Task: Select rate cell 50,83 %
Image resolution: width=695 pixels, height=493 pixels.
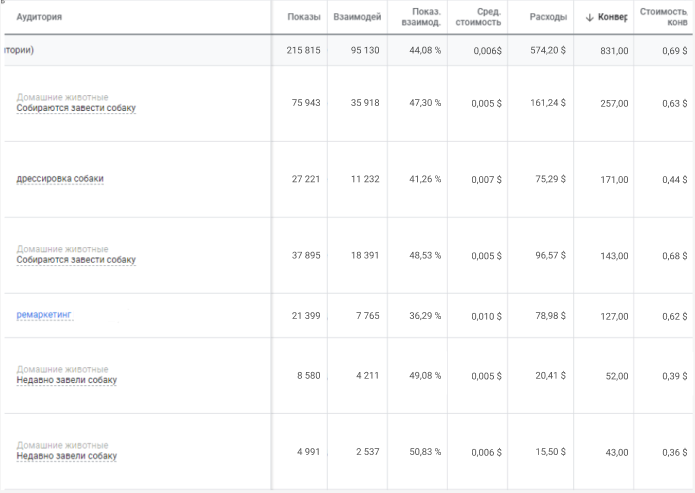Action: [425, 451]
